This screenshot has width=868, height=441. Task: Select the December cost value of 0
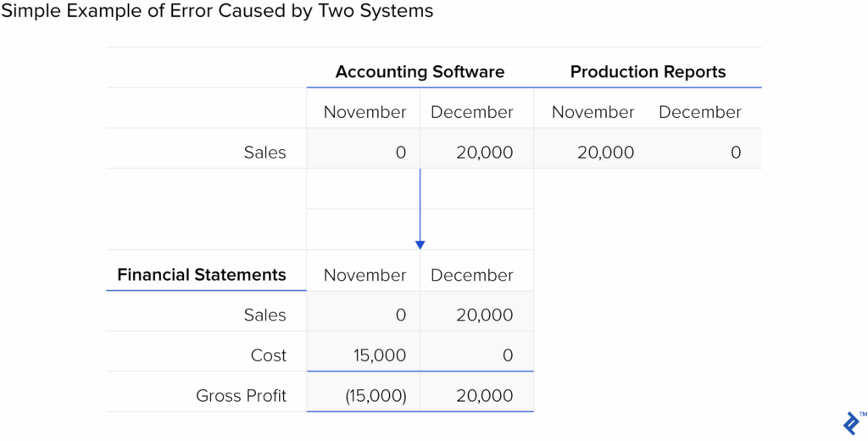tap(507, 355)
